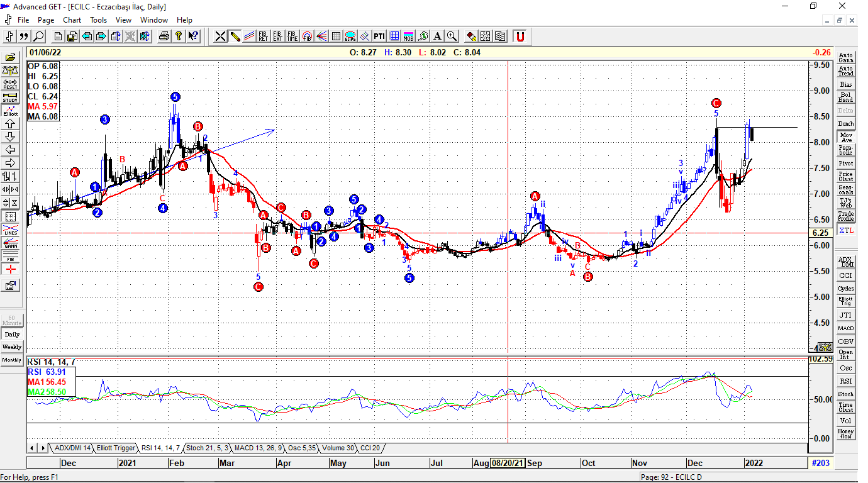This screenshot has height=483, width=868.
Task: Enable the Auto Gann study
Action: point(846,57)
